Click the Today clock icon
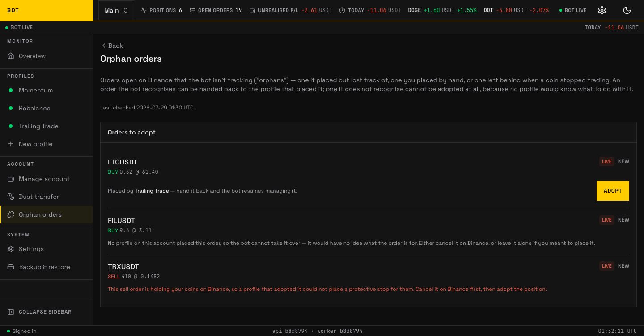Image resolution: width=644 pixels, height=336 pixels. 342,10
